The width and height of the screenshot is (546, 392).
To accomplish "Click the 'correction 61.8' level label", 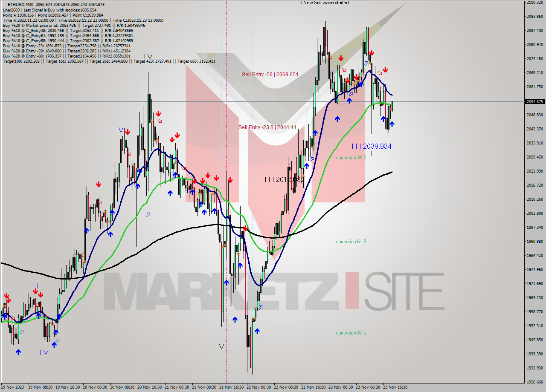I will (351, 242).
